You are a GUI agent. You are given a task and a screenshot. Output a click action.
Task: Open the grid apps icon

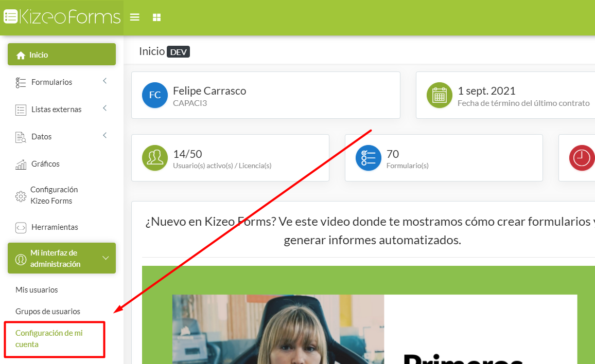point(156,17)
